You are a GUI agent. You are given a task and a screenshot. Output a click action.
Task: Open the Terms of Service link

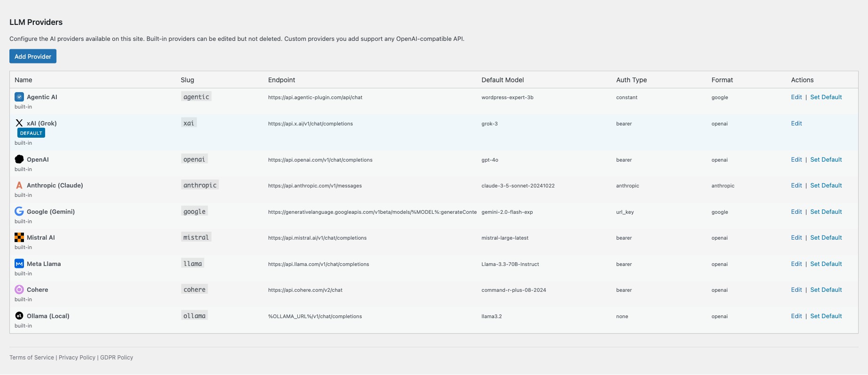(31, 357)
